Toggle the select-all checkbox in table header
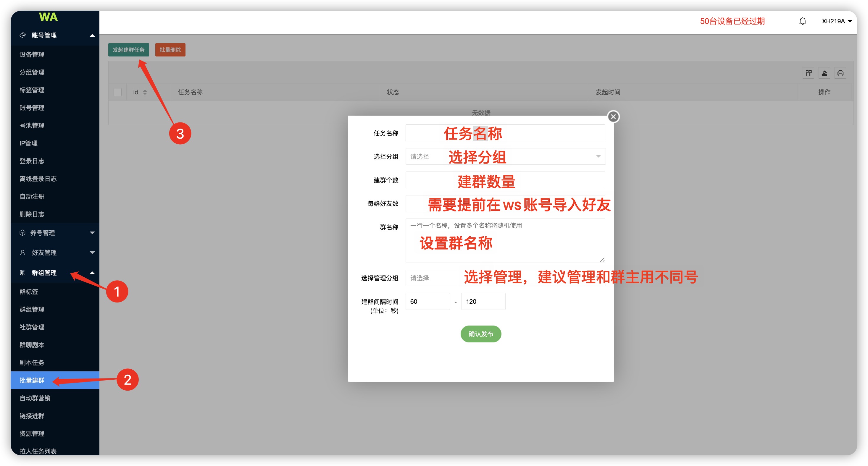 pyautogui.click(x=118, y=92)
